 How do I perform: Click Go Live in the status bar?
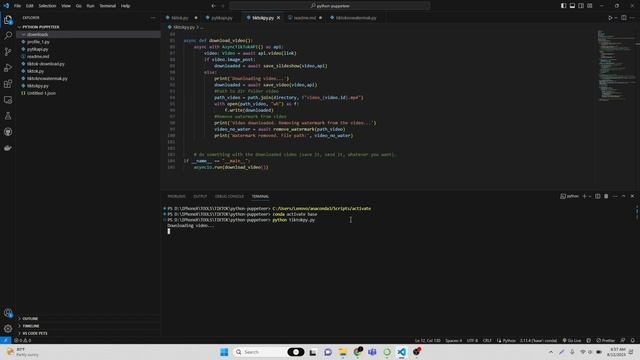pos(572,340)
